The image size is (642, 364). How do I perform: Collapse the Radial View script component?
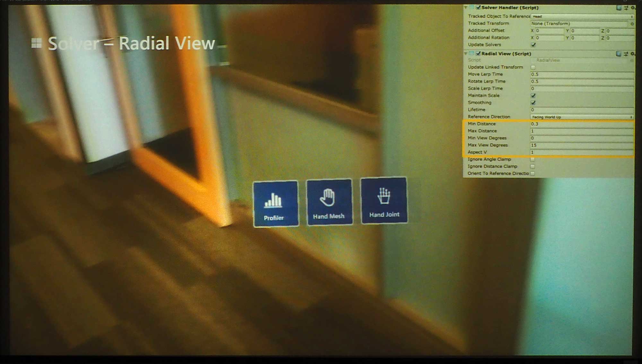click(x=466, y=54)
